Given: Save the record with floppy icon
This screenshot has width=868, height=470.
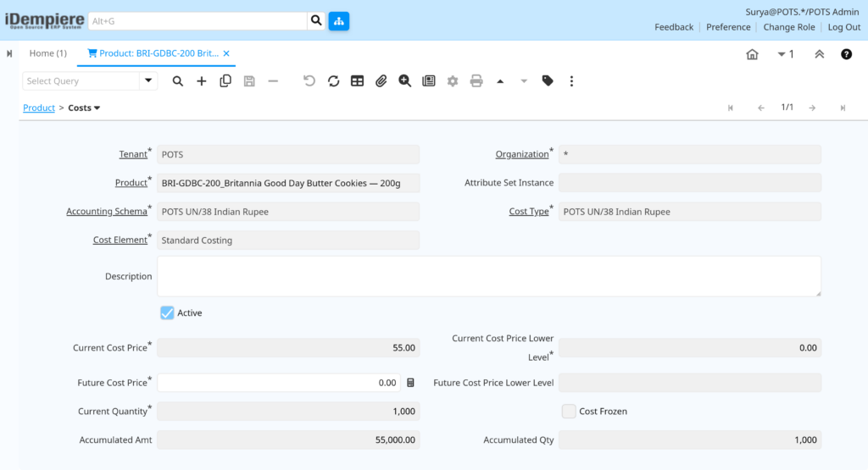Looking at the screenshot, I should 249,81.
